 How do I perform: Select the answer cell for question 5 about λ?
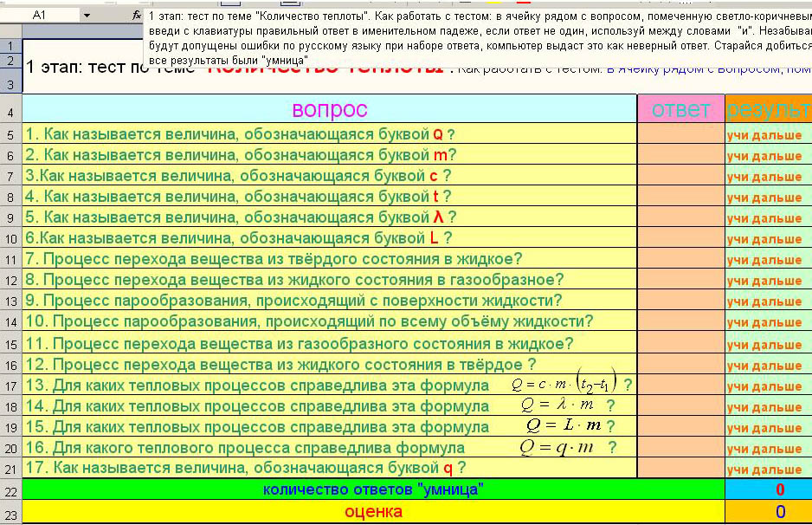click(x=680, y=217)
